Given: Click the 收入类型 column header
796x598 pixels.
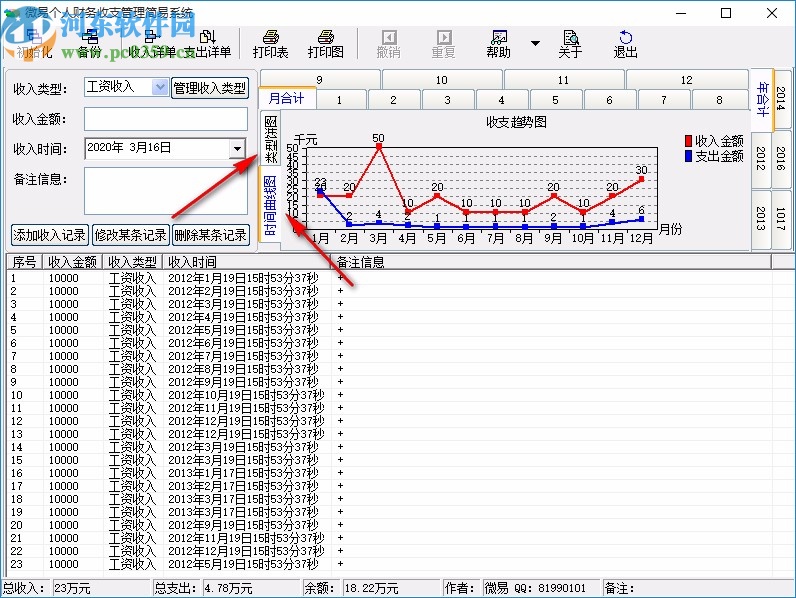Looking at the screenshot, I should [132, 262].
